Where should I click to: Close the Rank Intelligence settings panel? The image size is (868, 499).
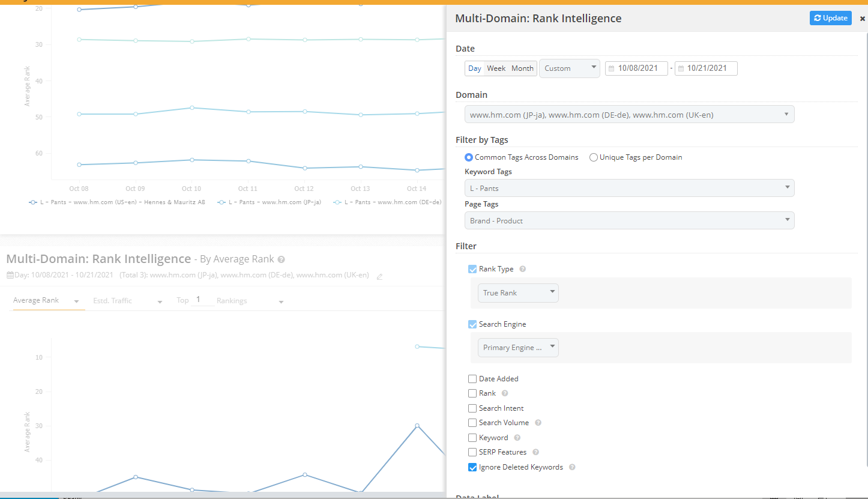(862, 19)
